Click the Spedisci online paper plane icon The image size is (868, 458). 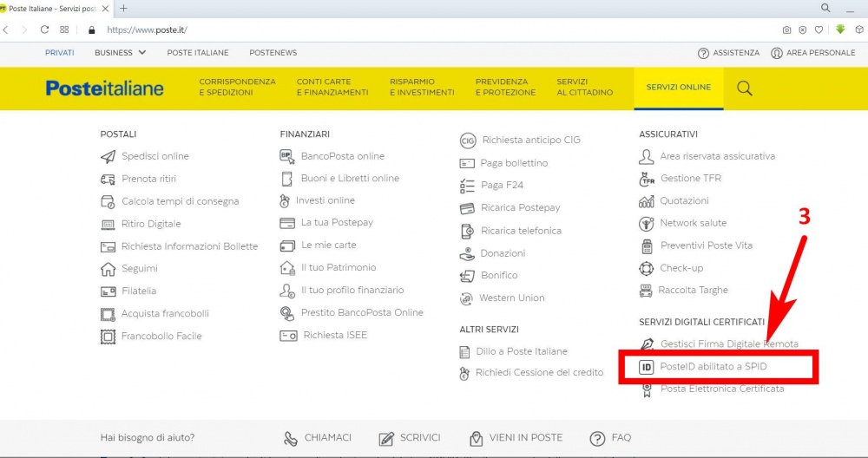tap(108, 156)
